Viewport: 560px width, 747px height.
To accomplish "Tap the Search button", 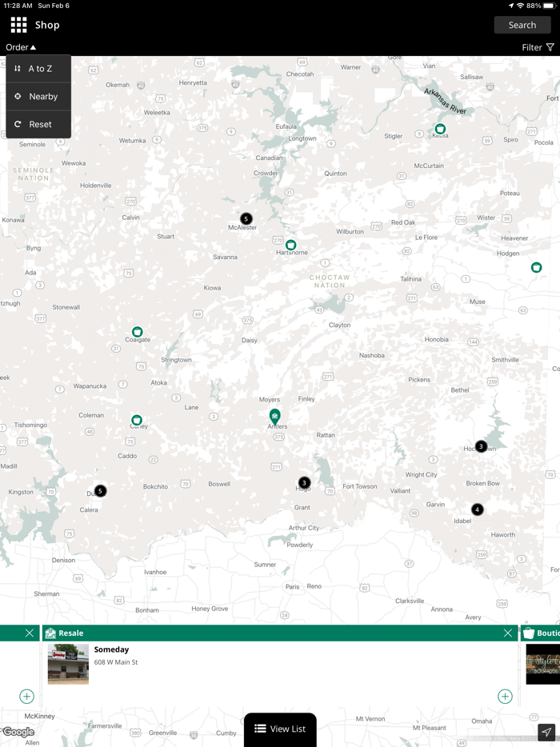I will point(522,25).
